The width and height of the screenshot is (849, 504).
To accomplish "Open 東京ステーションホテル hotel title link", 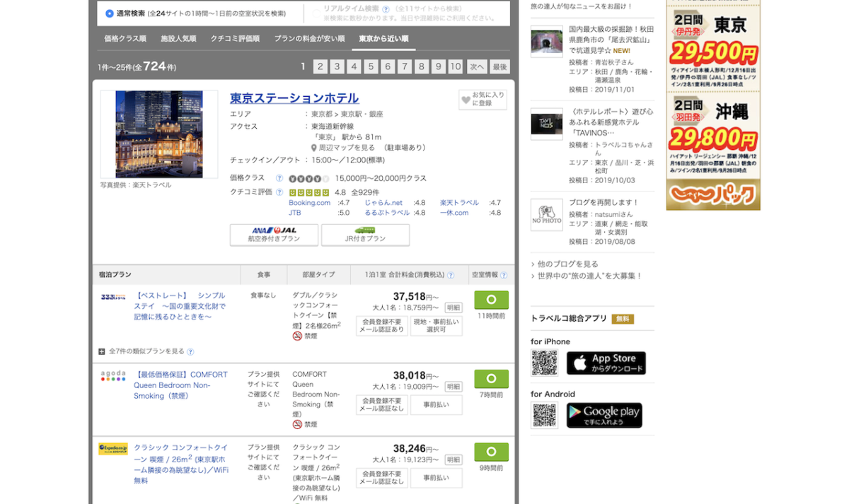I will [294, 98].
